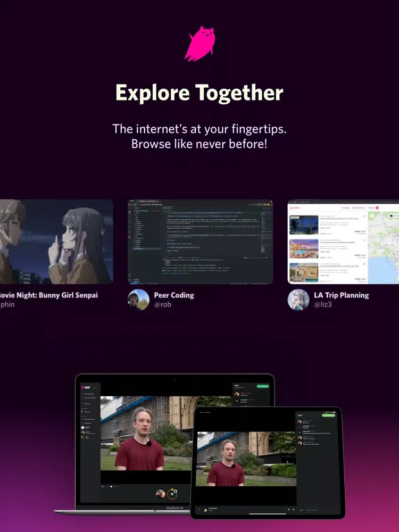Open the Peer Coding session thumbnail

point(200,242)
